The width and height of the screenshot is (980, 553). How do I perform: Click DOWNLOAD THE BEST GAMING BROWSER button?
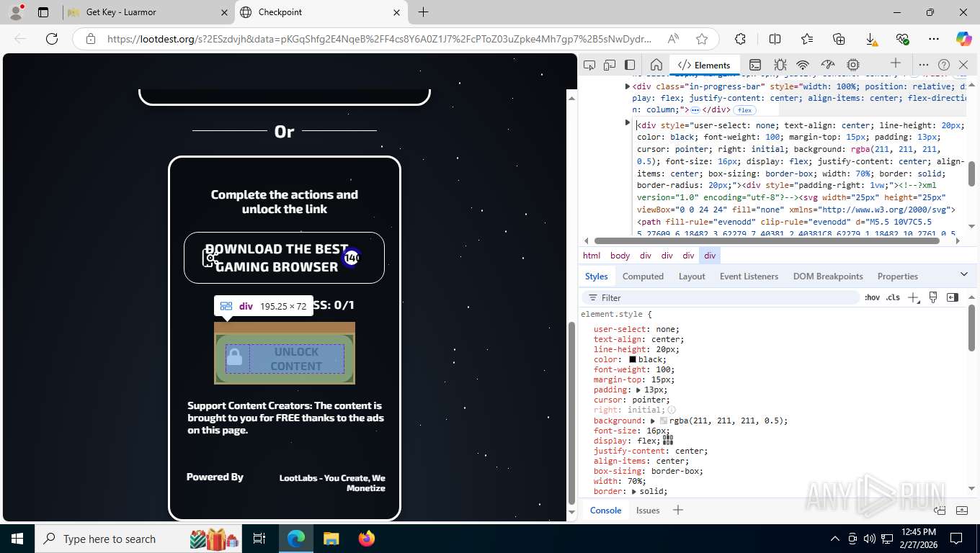point(284,258)
